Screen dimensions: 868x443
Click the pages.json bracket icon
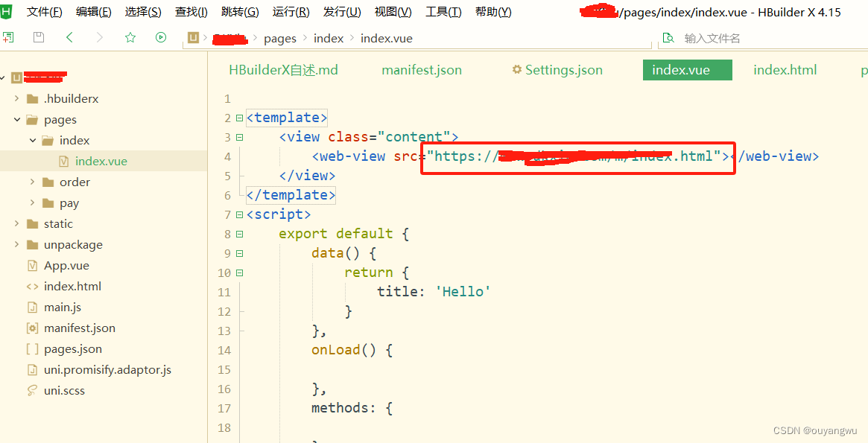[x=33, y=349]
